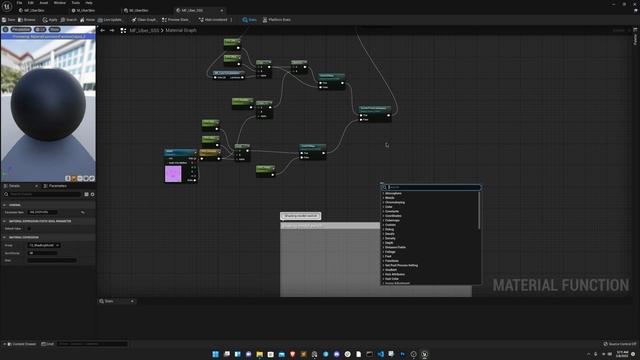Collapse the General section
This screenshot has height=360, width=640.
4,205
